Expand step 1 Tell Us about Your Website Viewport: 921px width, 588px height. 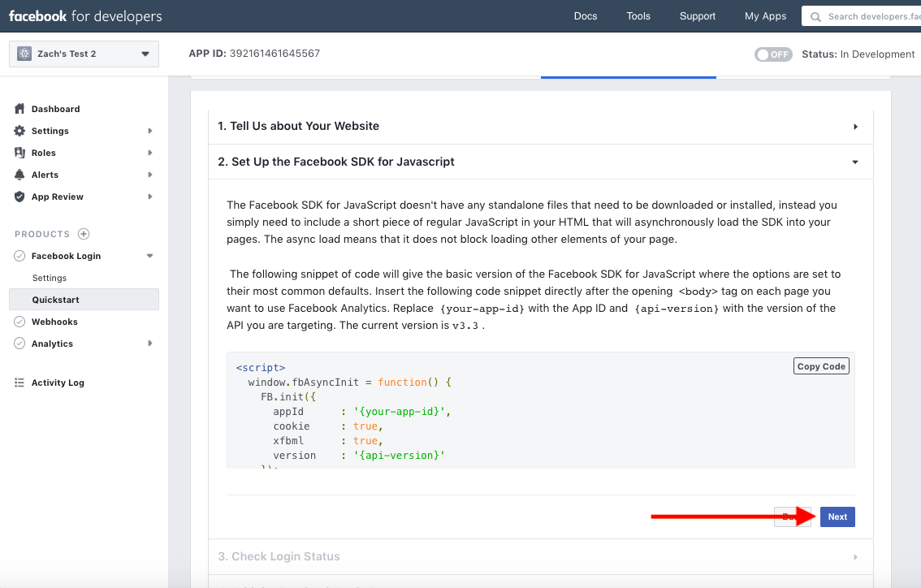(x=540, y=127)
